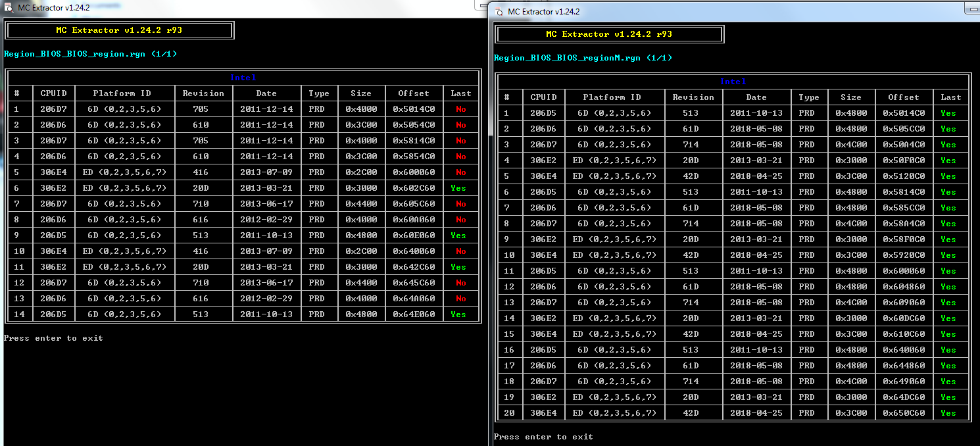Click the Revision column header in left window
This screenshot has height=446, width=980.
coord(203,93)
